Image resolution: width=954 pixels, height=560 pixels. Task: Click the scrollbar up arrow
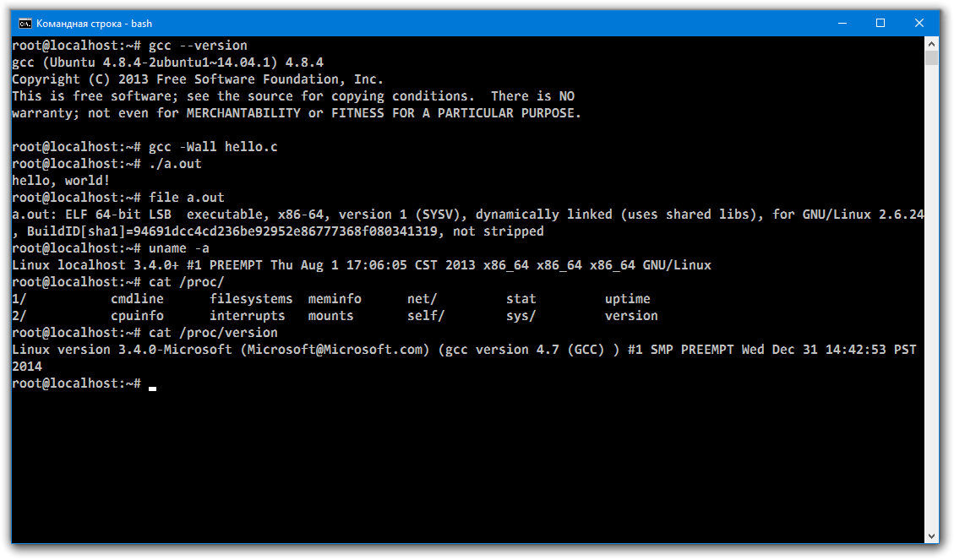[x=931, y=43]
